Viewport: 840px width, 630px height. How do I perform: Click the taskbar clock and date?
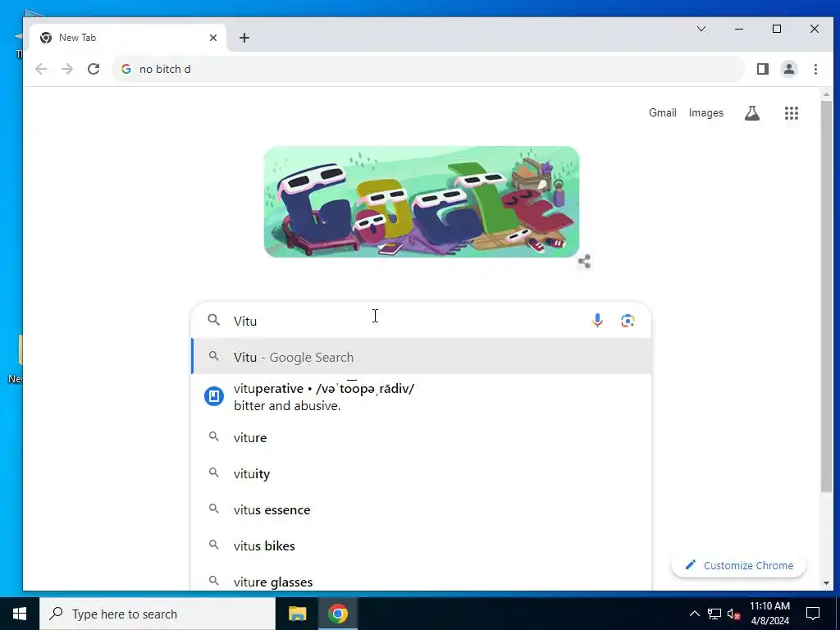(x=769, y=614)
